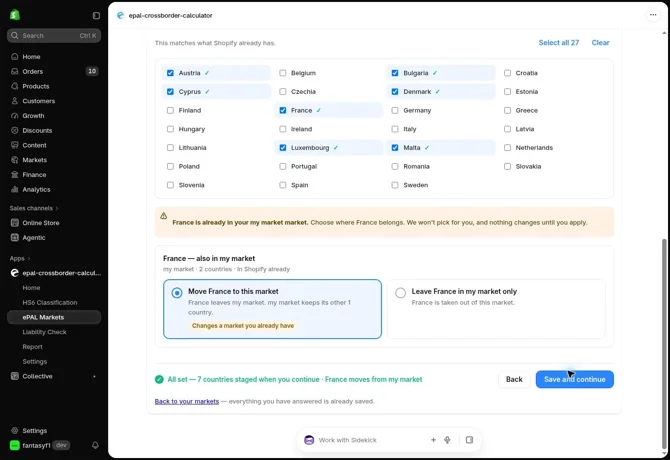This screenshot has height=460, width=670.
Task: Open notifications bell icon
Action: [95, 445]
